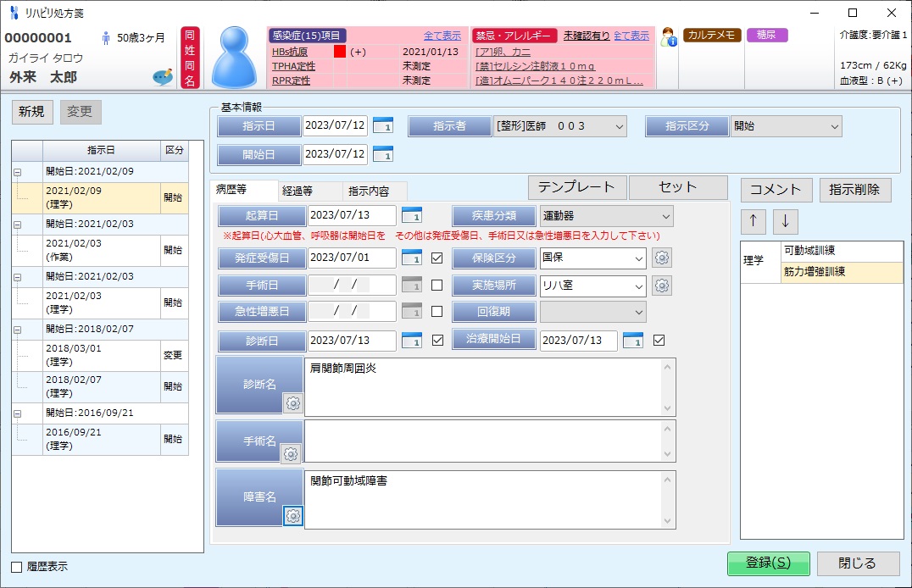The width and height of the screenshot is (912, 588).
Task: Click gear icon on 障害名 button
Action: [x=292, y=515]
